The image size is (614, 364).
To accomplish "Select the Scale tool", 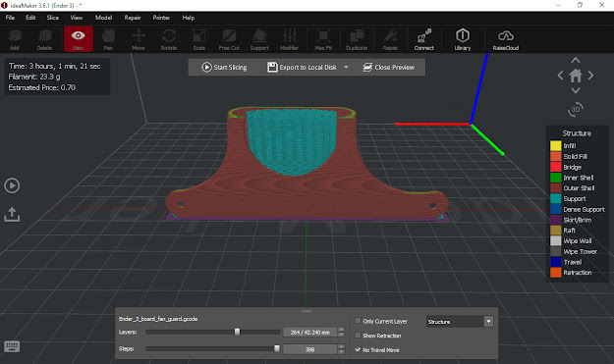I will point(198,39).
